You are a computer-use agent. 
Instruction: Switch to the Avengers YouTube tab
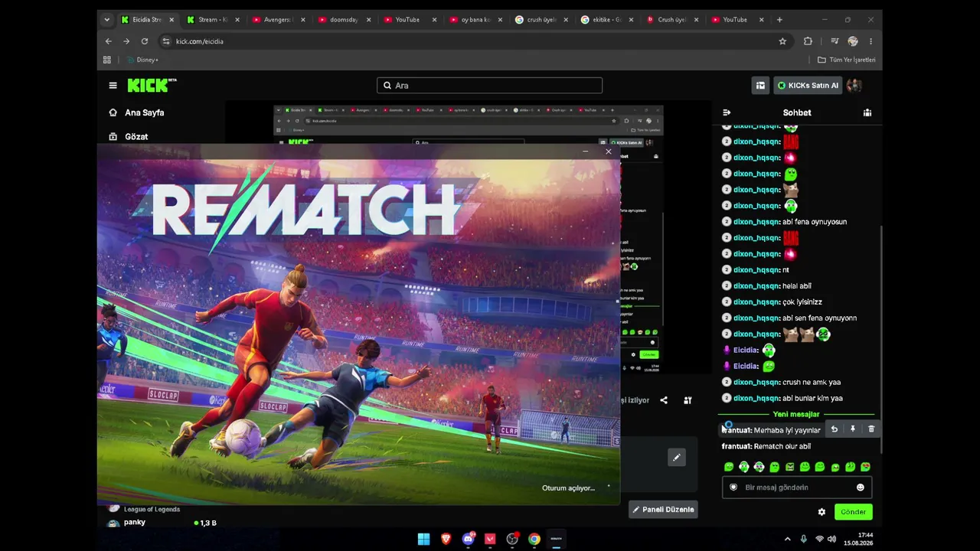point(279,20)
